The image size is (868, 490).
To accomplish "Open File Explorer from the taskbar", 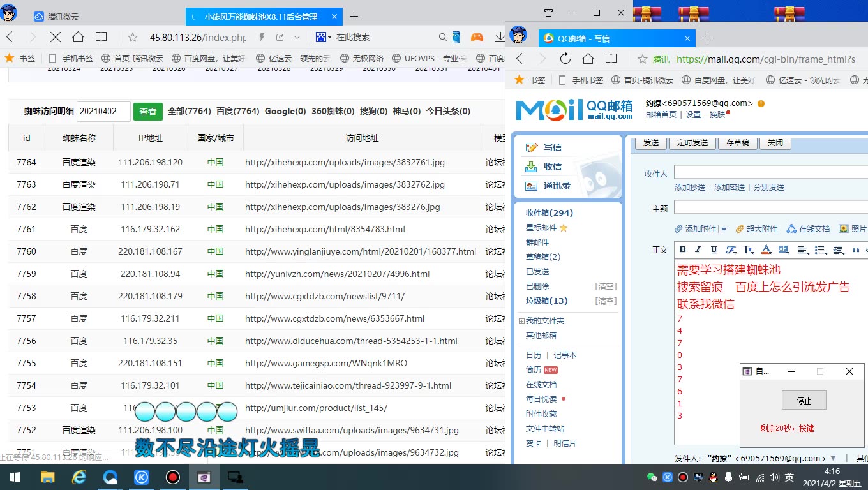I will click(47, 477).
